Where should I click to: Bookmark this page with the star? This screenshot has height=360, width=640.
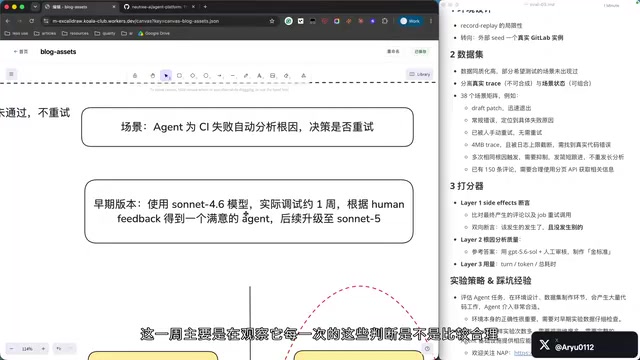point(272,21)
